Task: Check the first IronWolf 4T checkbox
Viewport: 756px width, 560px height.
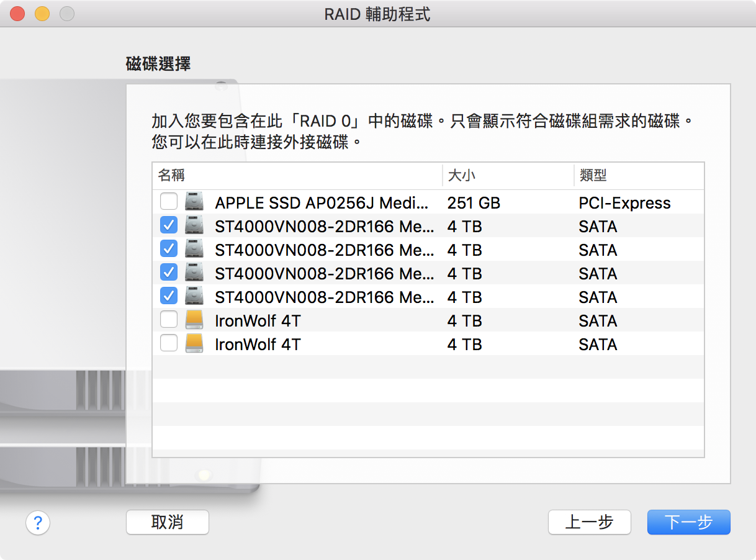Action: pyautogui.click(x=169, y=320)
